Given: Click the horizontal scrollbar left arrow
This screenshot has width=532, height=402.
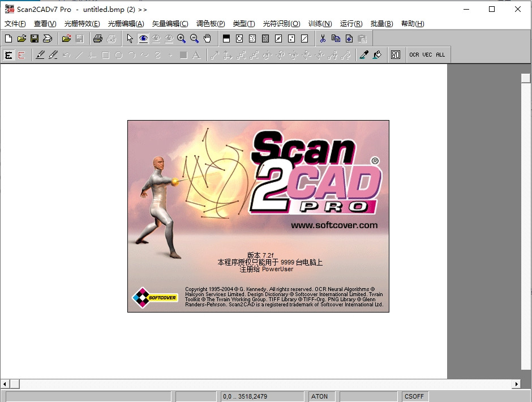Looking at the screenshot, I should click(x=5, y=384).
